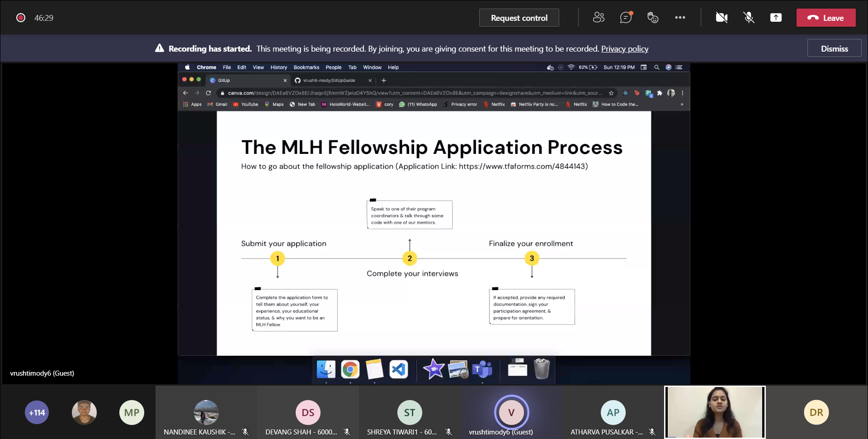Open the Edit menu
Image resolution: width=868 pixels, height=439 pixels.
pyautogui.click(x=242, y=67)
